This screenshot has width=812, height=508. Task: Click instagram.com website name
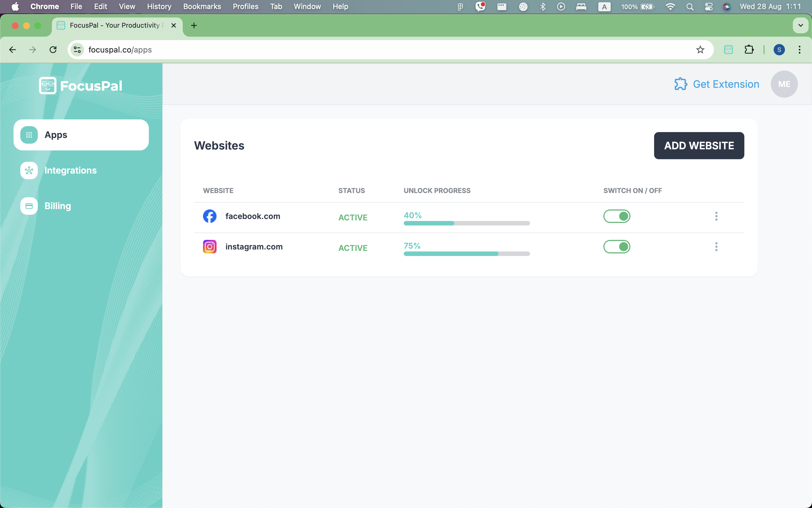click(x=254, y=247)
